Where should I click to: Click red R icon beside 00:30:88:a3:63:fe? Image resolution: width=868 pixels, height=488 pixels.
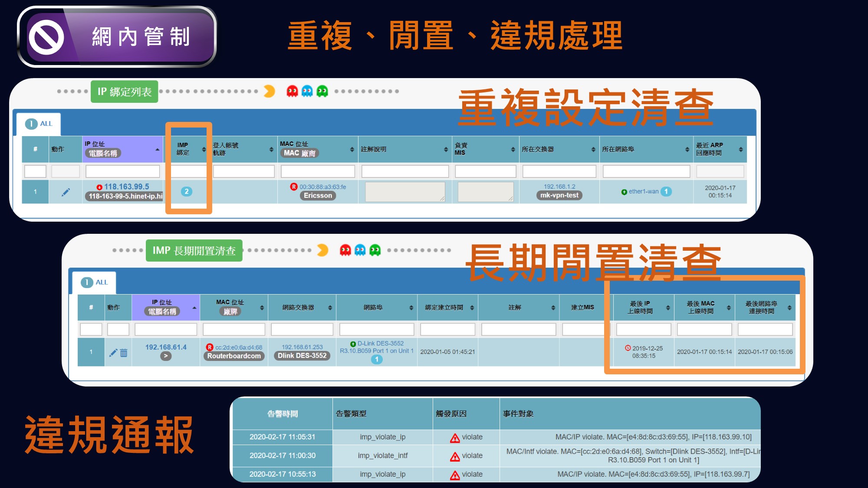click(294, 187)
